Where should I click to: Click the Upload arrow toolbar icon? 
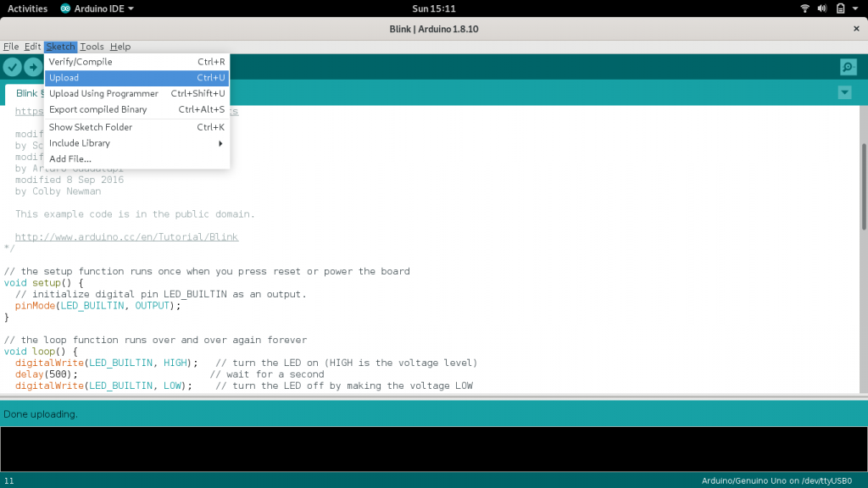[x=33, y=67]
